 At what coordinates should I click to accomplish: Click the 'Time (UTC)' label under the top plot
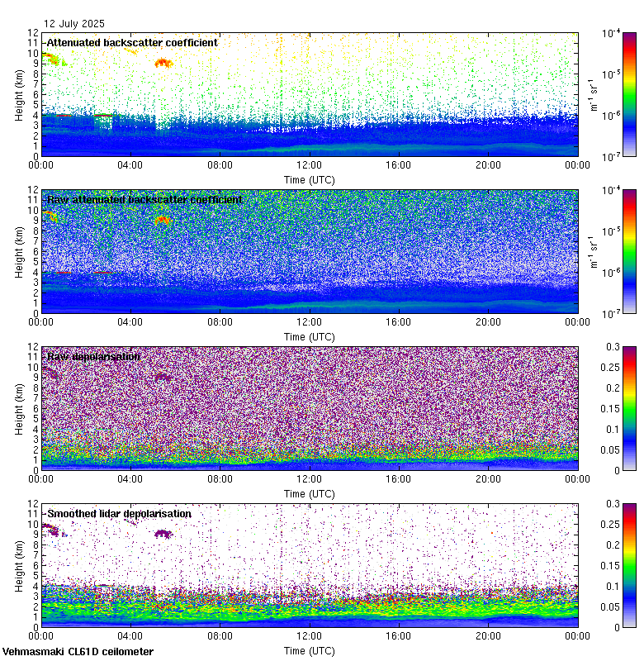[310, 179]
